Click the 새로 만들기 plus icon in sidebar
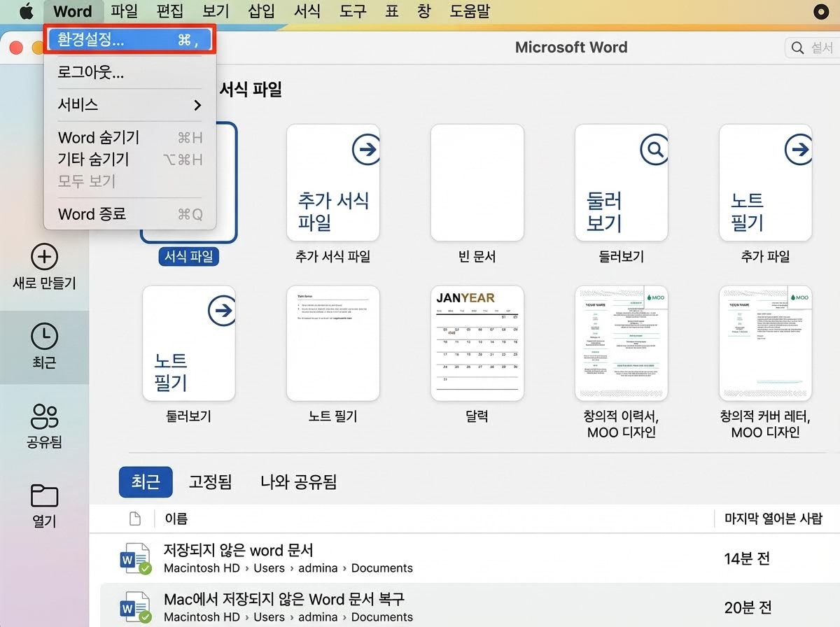Image resolution: width=840 pixels, height=627 pixels. (x=44, y=257)
